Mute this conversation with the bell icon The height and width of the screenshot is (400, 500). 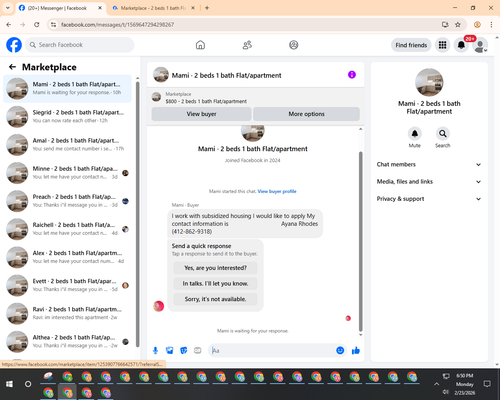[415, 134]
